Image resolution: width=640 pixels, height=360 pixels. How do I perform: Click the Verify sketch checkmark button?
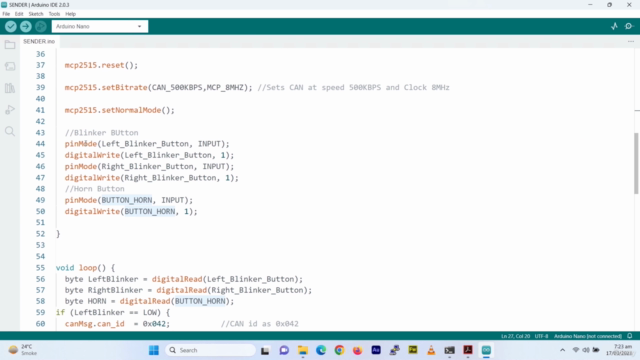(x=11, y=27)
